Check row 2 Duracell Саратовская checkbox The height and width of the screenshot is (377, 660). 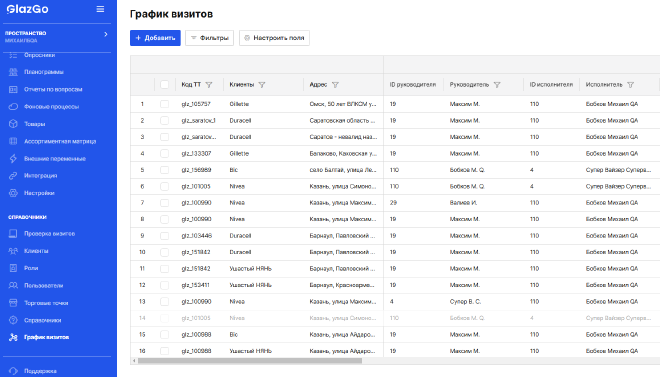tap(164, 120)
